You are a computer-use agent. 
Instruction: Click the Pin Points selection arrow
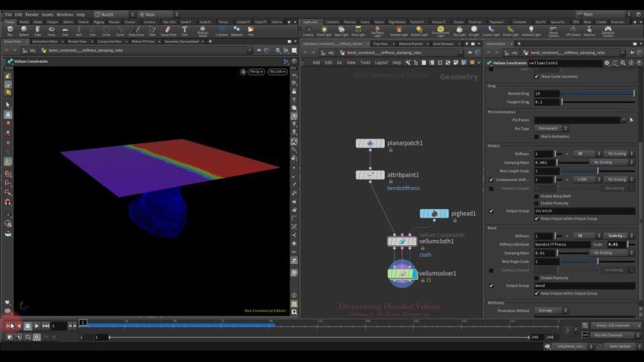tap(631, 120)
